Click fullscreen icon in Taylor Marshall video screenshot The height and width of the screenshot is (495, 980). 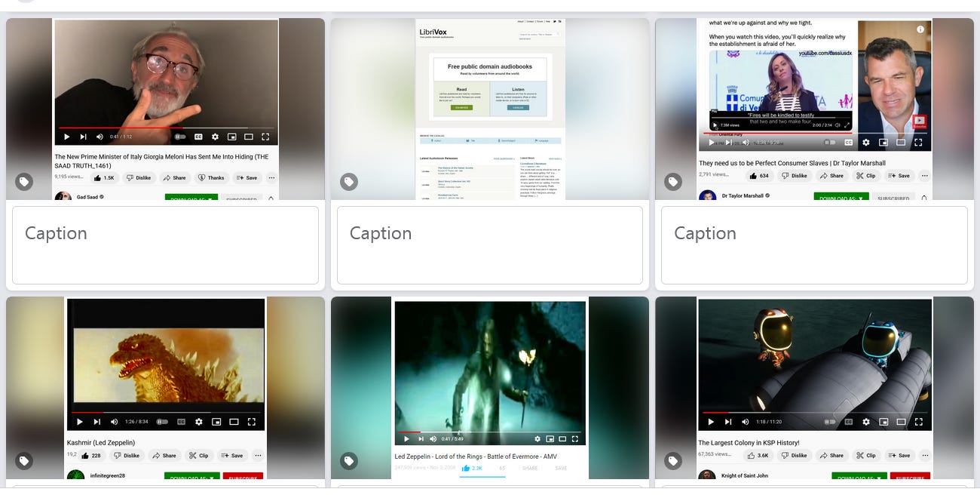(918, 142)
